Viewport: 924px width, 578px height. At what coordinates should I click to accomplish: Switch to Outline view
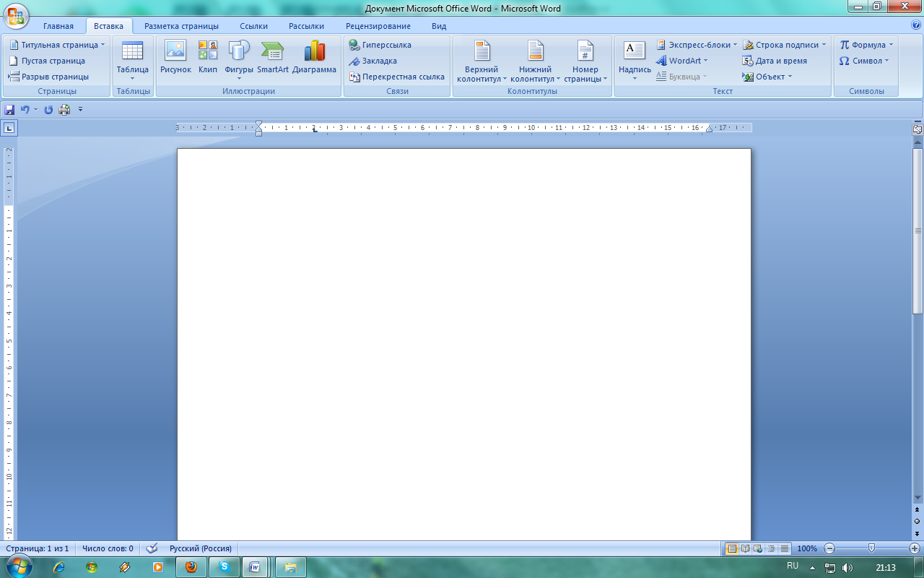pyautogui.click(x=771, y=549)
